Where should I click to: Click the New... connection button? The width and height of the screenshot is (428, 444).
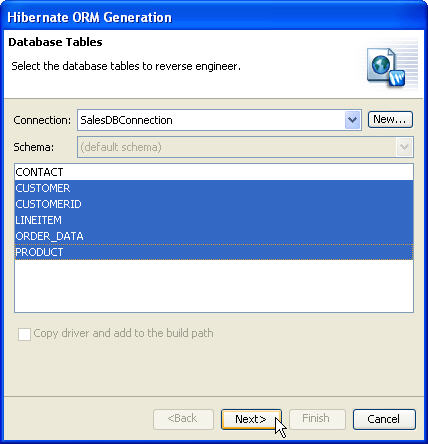click(390, 119)
